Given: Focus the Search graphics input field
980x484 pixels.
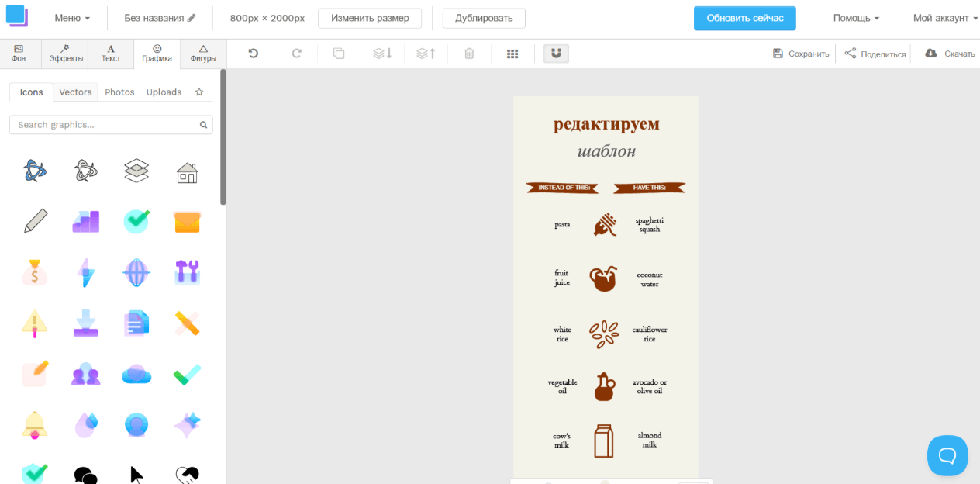Looking at the screenshot, I should click(111, 125).
